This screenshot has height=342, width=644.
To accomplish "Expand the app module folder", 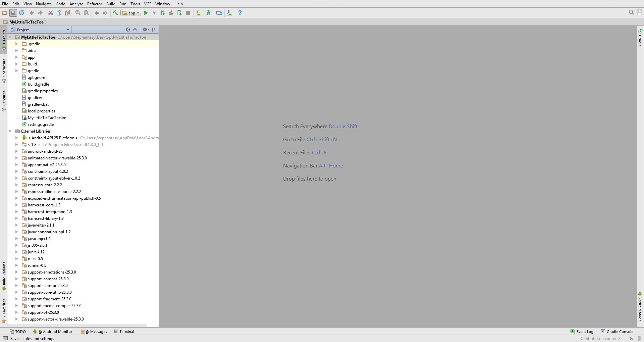I will tap(16, 57).
